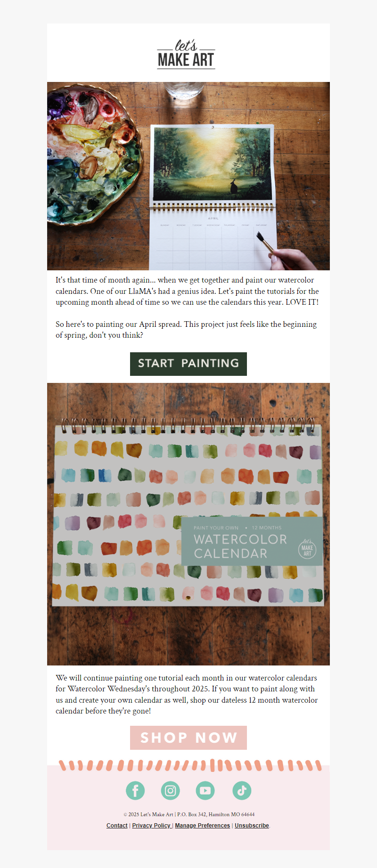
Task: Open the Instagram profile icon
Action: 171,790
